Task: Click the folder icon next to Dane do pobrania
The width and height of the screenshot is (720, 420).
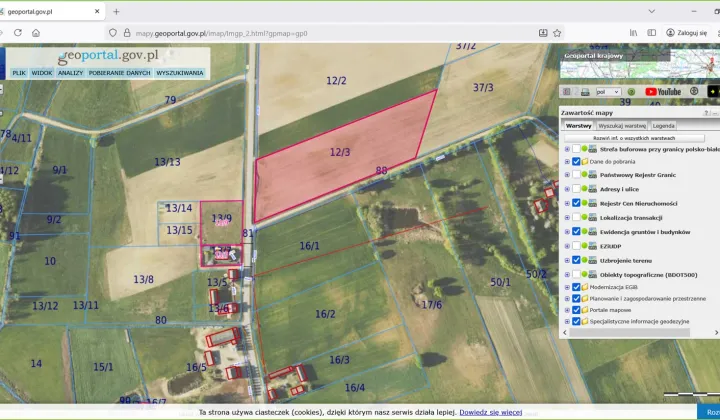Action: (x=585, y=161)
